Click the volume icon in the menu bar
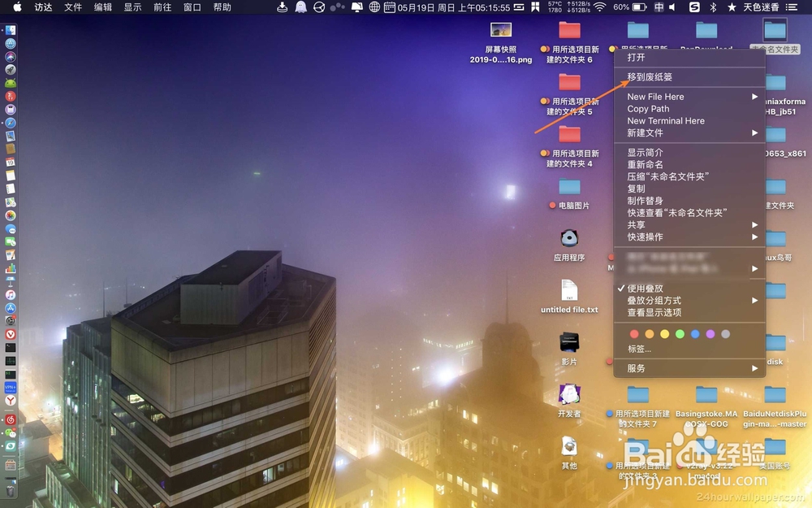Image resolution: width=812 pixels, height=508 pixels. pos(671,7)
